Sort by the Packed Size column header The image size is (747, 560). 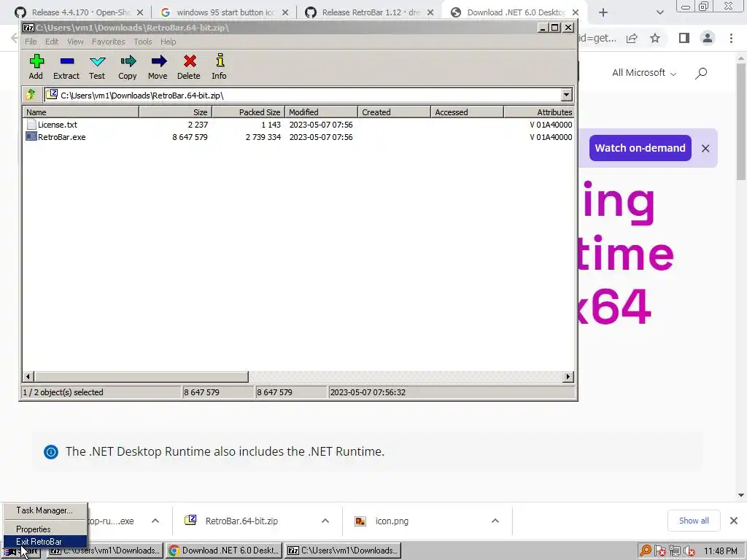pyautogui.click(x=248, y=112)
